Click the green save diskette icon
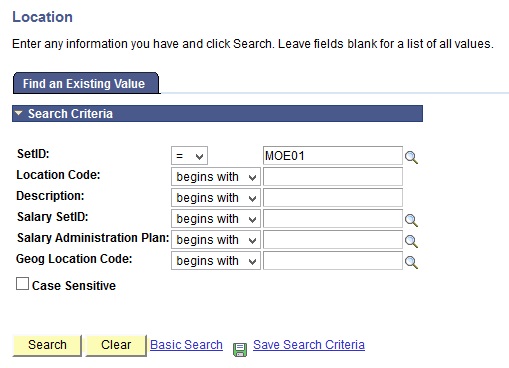509x368 pixels. click(240, 350)
